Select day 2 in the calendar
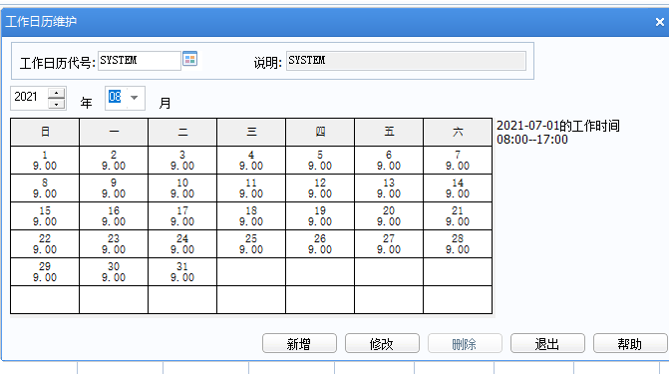This screenshot has height=374, width=669. [113, 160]
